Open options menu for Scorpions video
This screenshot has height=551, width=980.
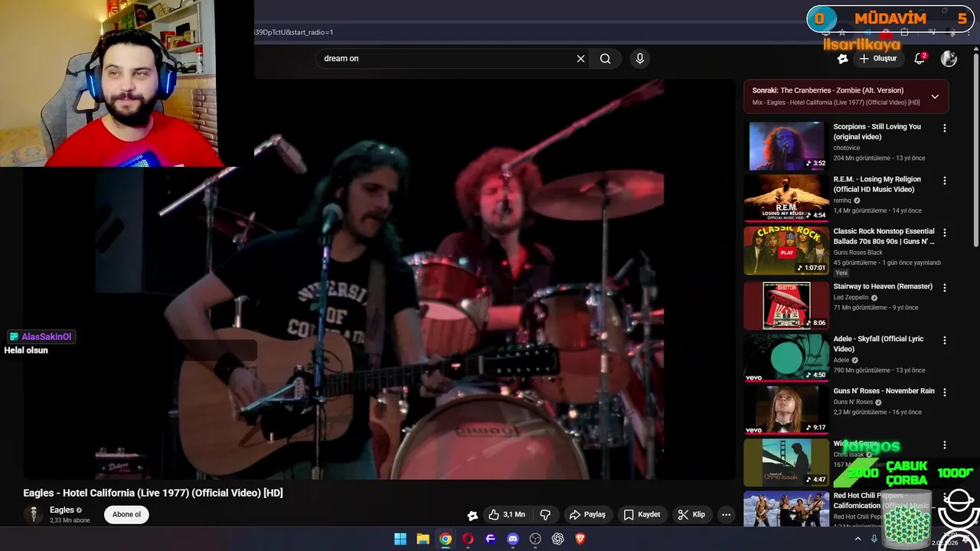pyautogui.click(x=944, y=129)
